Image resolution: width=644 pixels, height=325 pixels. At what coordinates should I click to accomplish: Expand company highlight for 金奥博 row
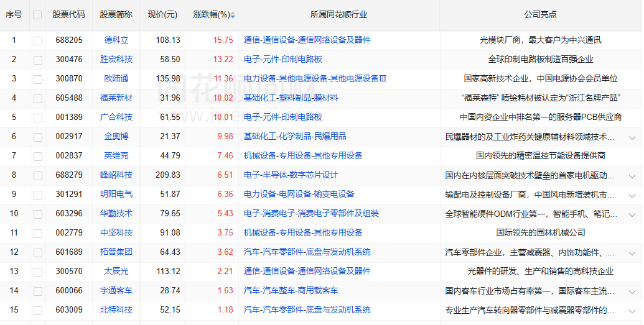pos(632,138)
